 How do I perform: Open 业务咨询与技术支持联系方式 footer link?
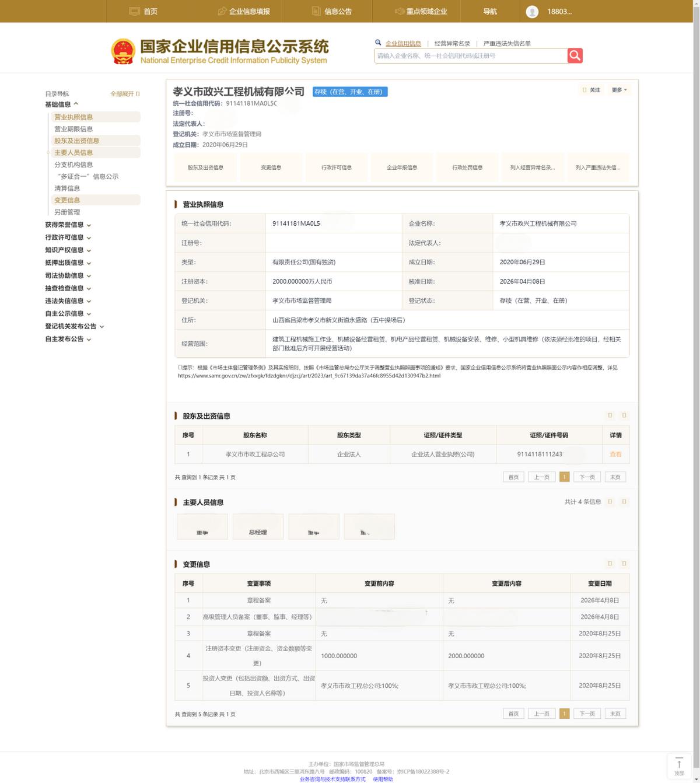[x=332, y=779]
